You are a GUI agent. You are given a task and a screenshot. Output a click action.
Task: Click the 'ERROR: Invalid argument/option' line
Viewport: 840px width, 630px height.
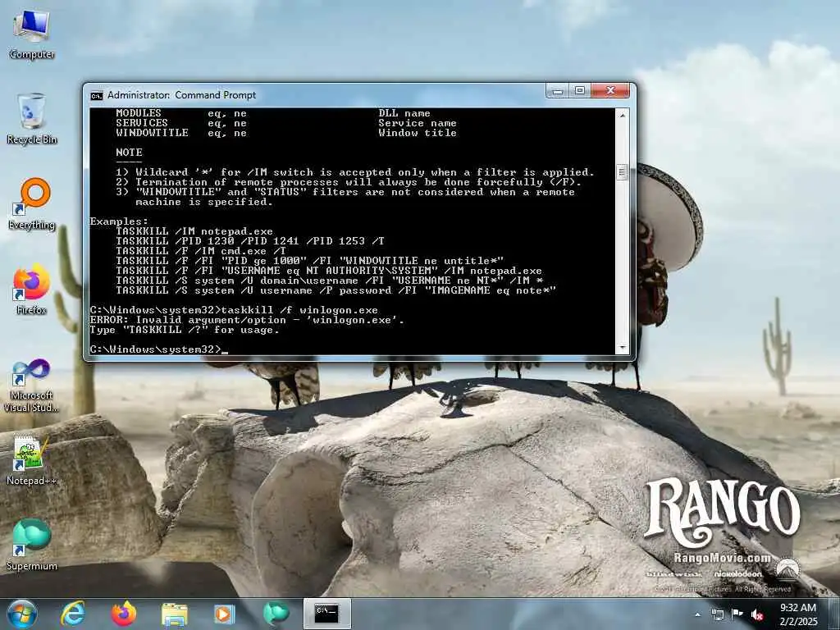point(247,320)
